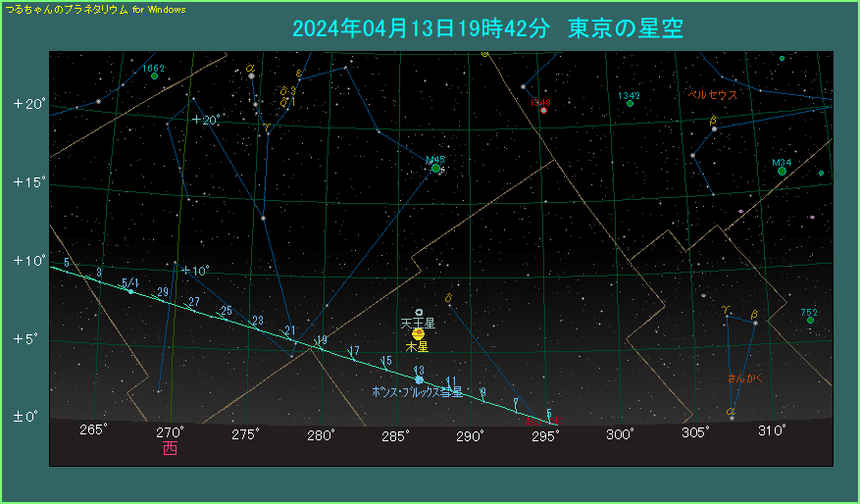Select the M45 Pleiades cluster marker

coord(435,169)
